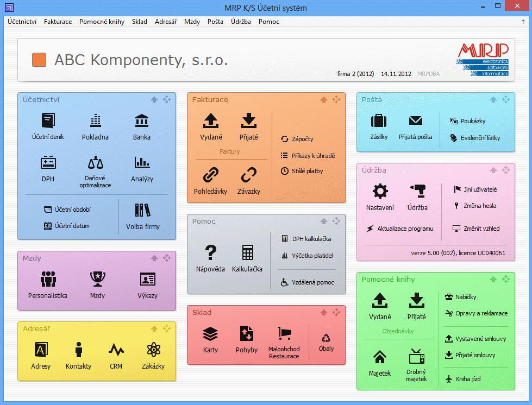This screenshot has width=532, height=405.
Task: Open the Účetnictví menu in menu bar
Action: (x=22, y=22)
